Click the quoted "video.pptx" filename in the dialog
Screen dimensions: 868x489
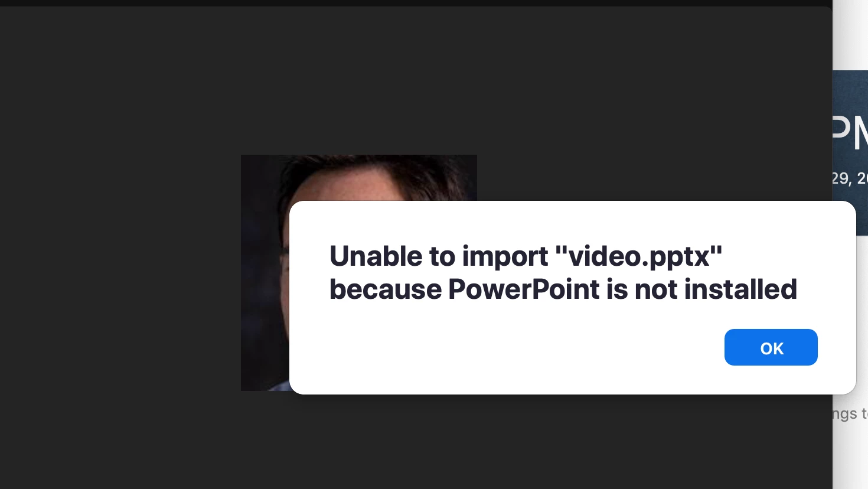point(639,256)
